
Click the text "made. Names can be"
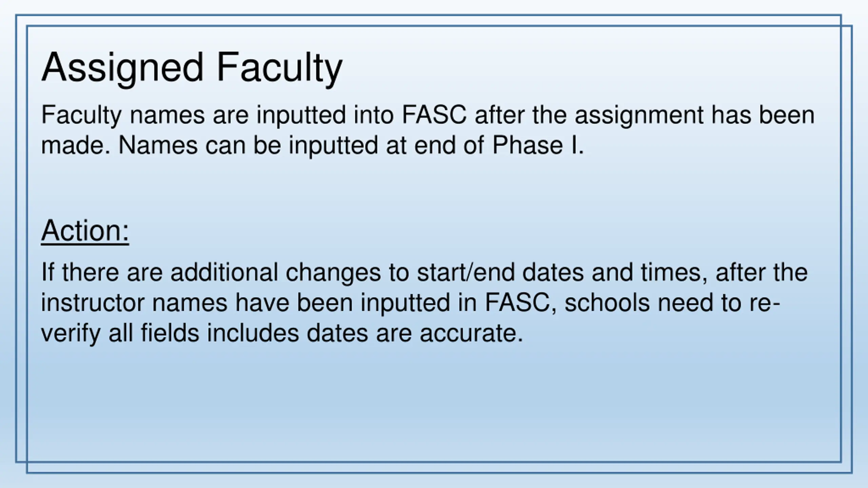tap(161, 145)
